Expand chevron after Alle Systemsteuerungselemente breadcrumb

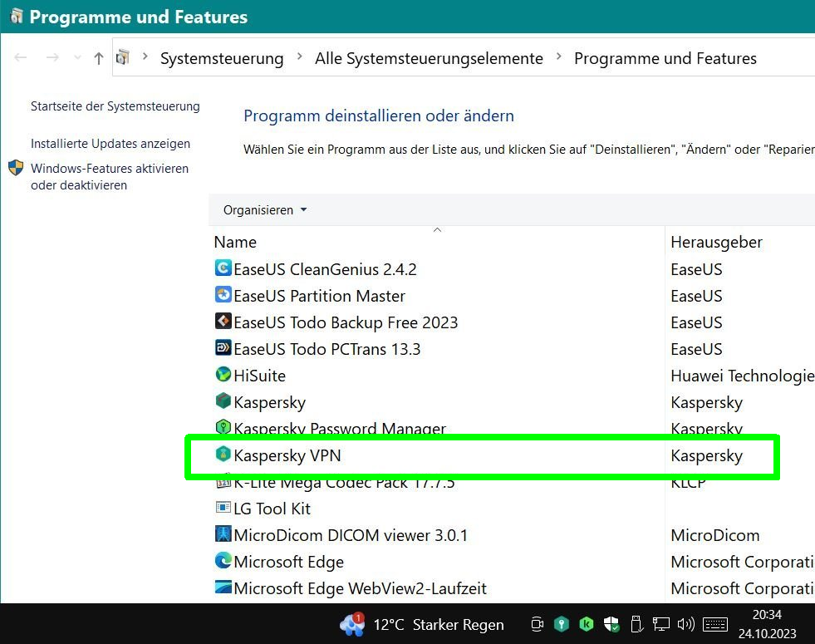tap(559, 57)
